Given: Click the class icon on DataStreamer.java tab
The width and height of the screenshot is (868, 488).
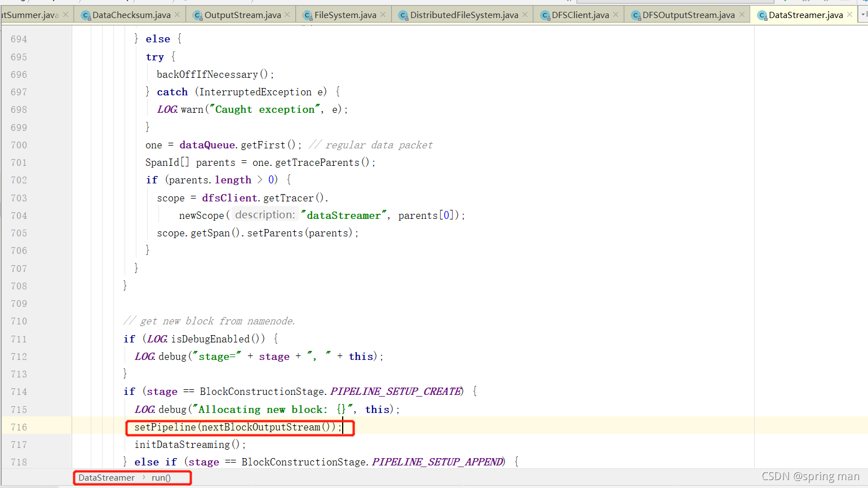Looking at the screenshot, I should click(x=762, y=15).
